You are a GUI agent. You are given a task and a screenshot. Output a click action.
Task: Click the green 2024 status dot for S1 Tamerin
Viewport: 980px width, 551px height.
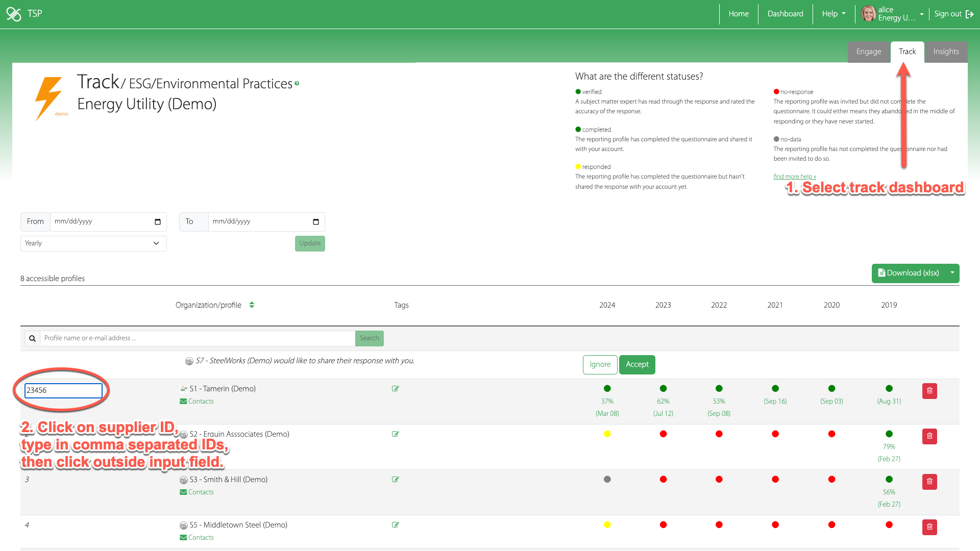click(607, 389)
